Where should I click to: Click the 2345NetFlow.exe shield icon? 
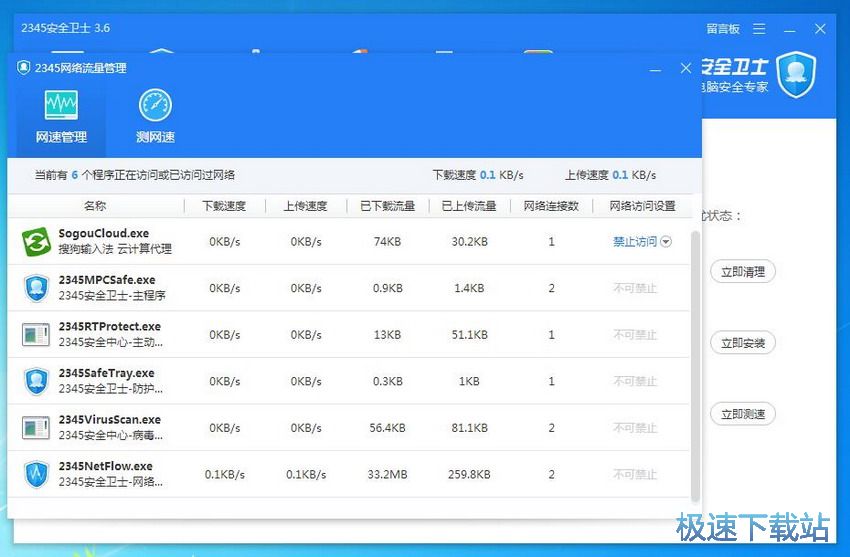click(36, 475)
